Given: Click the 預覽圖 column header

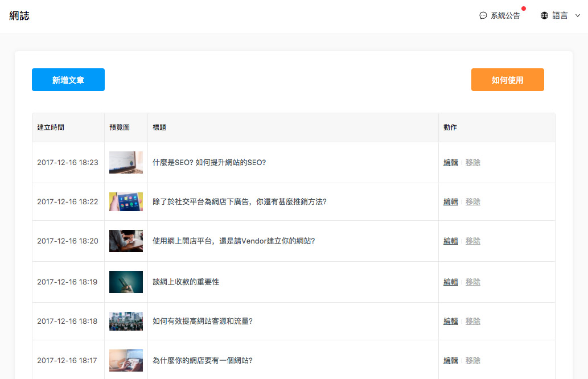Looking at the screenshot, I should coord(119,127).
